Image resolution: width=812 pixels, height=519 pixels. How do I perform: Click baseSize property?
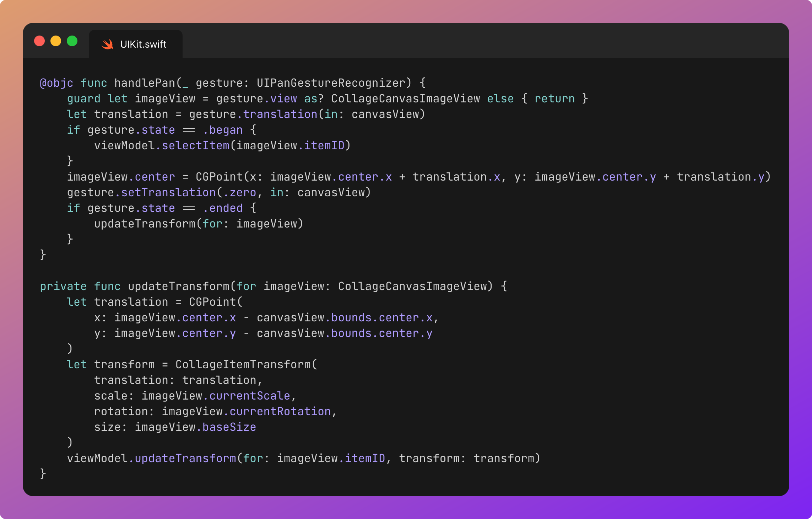[229, 427]
